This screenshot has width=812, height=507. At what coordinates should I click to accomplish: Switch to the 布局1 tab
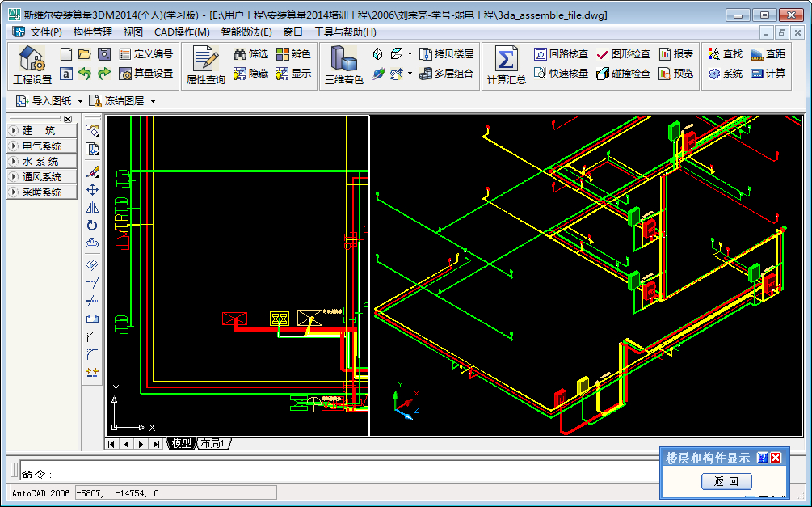point(213,444)
